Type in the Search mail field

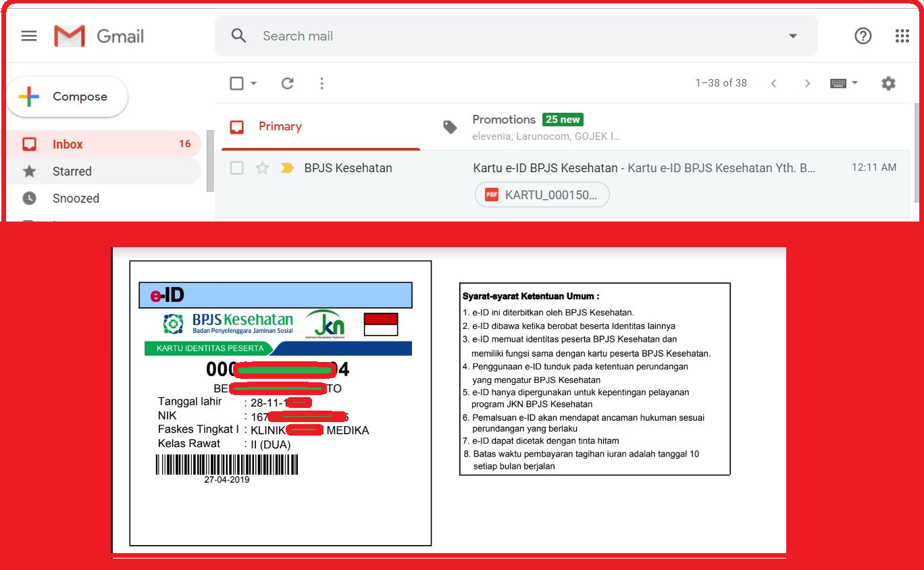[x=516, y=36]
